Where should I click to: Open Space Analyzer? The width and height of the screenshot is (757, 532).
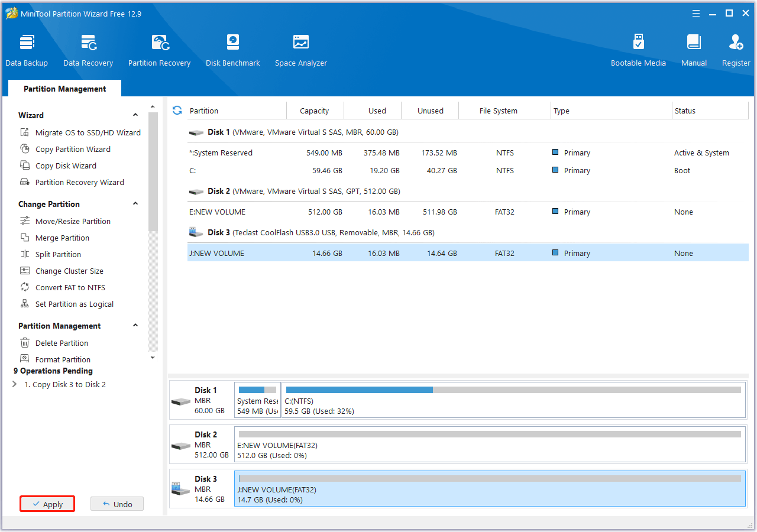(301, 50)
